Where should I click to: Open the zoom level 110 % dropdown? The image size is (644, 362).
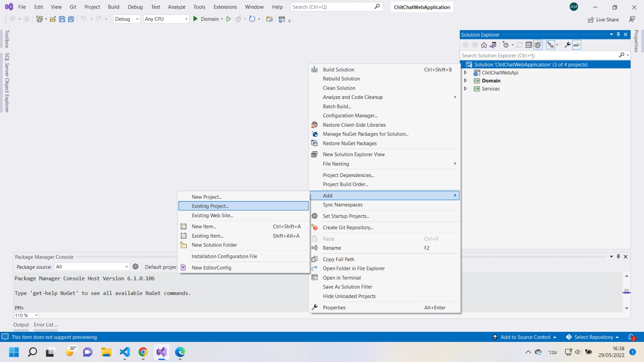(x=26, y=315)
